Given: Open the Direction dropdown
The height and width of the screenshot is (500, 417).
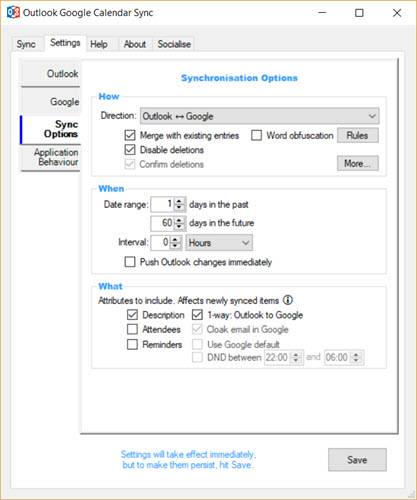Looking at the screenshot, I should (259, 116).
